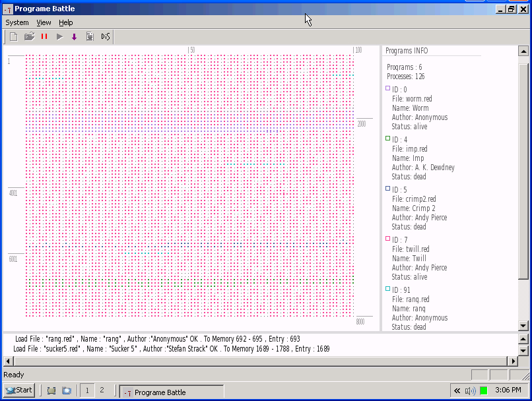Click the second quick launch icon in taskbar
Viewport: 532px width, 401px height.
[x=67, y=391]
